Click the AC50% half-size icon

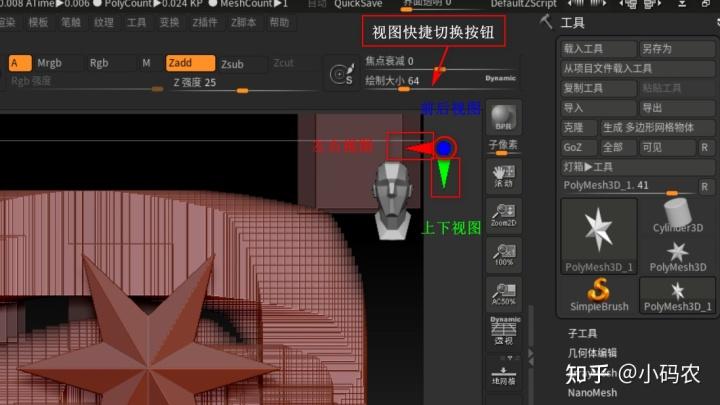click(504, 294)
